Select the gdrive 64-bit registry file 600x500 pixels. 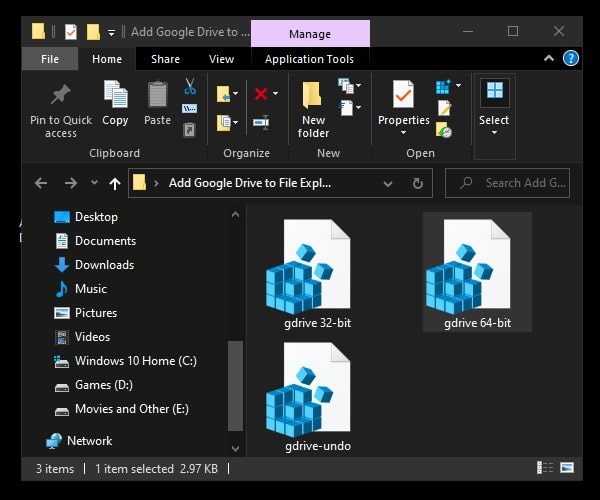coord(477,272)
